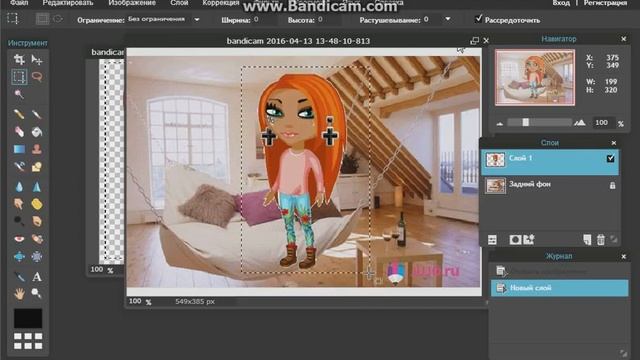Click the Регистрация link
The width and height of the screenshot is (640, 360).
tap(605, 3)
